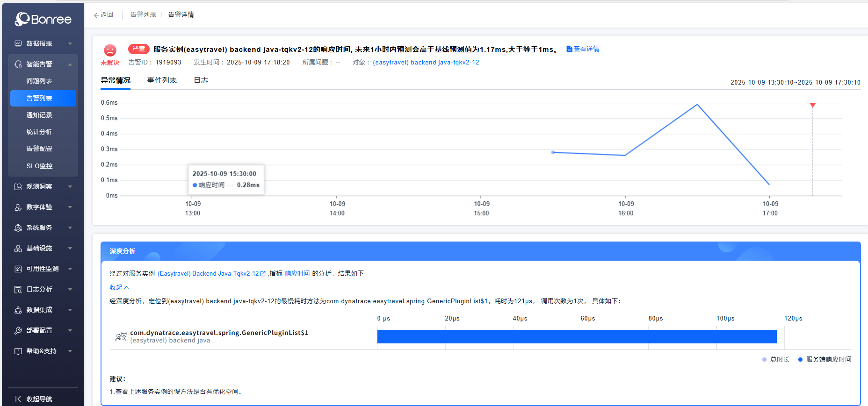Open external link icon after Backend Java-Tqkv2-12

(x=263, y=274)
